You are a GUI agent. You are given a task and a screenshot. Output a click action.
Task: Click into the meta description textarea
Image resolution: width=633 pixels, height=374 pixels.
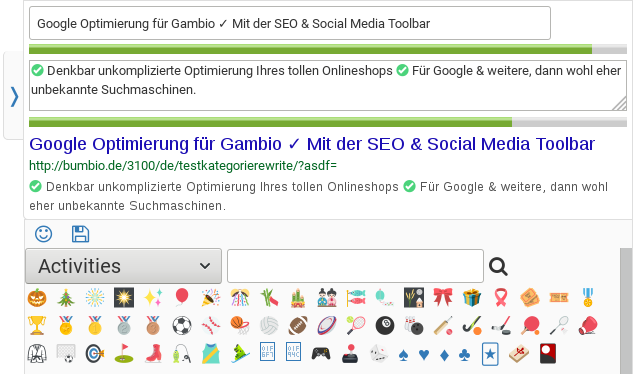click(x=328, y=85)
